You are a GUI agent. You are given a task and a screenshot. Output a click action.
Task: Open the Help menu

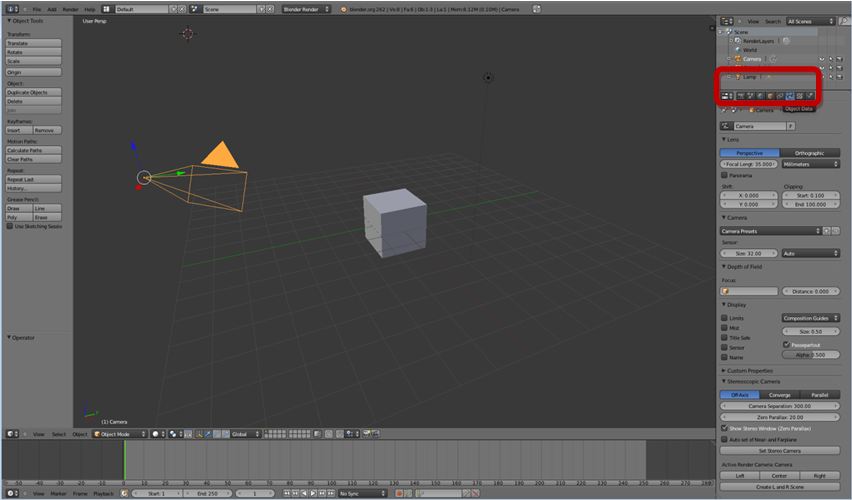90,9
